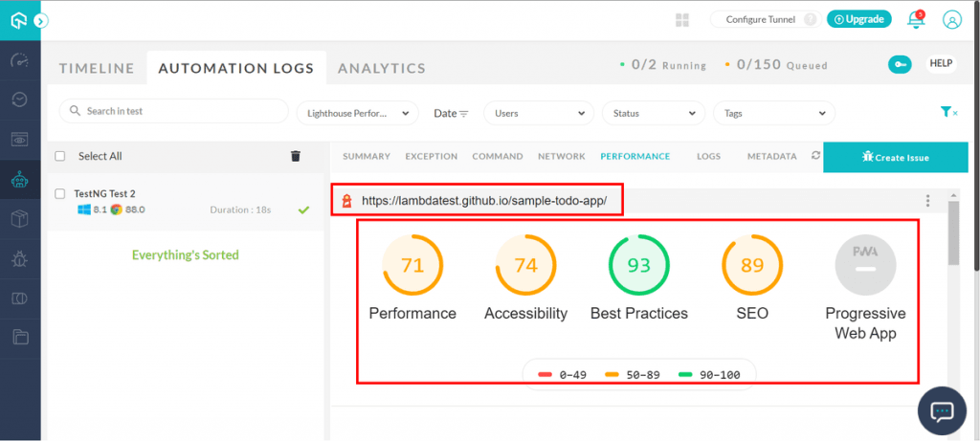Click the access key toggle icon
The width and height of the screenshot is (980, 441).
point(900,64)
